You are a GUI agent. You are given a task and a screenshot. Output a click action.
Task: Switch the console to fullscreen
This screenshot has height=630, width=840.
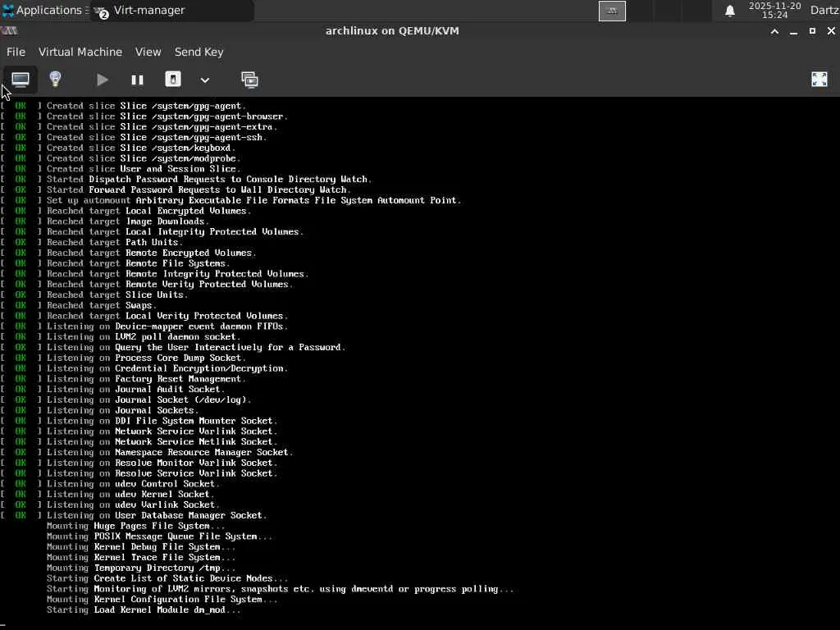coord(819,80)
